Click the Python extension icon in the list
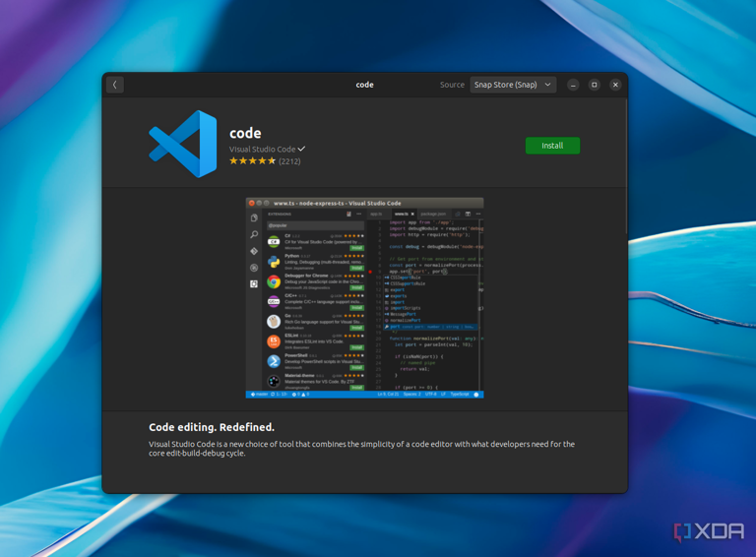Viewport: 756px width, 557px height. pos(274,262)
